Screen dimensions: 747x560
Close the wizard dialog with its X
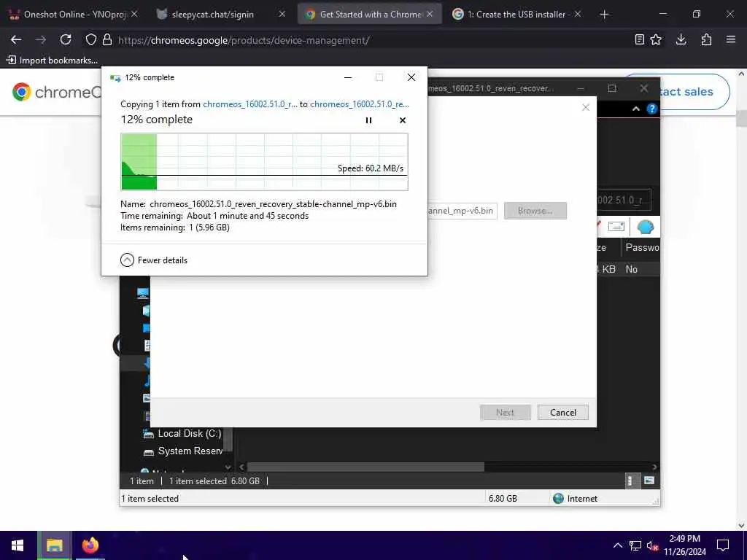[x=586, y=108]
